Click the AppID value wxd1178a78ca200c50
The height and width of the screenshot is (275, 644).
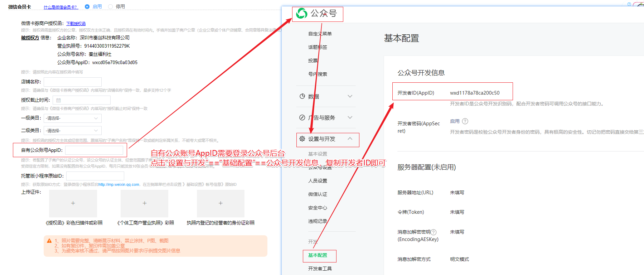[x=475, y=93]
